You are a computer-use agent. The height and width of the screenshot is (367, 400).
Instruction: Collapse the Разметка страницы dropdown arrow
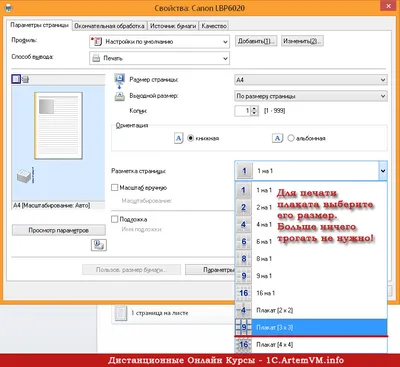pyautogui.click(x=383, y=171)
